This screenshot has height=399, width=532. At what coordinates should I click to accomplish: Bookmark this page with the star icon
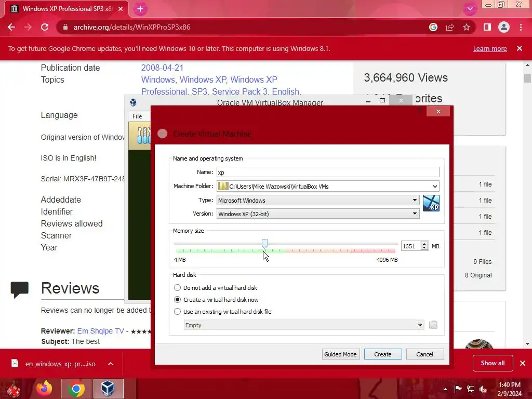467,27
